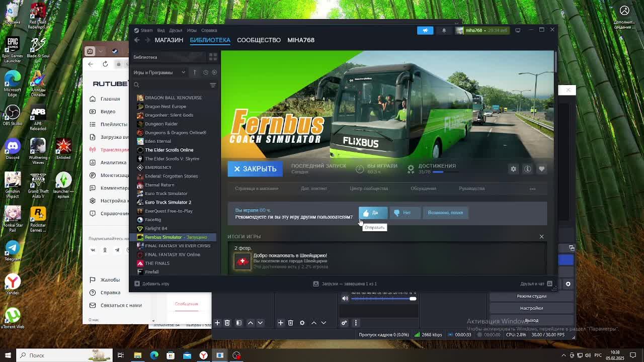Screen dimensions: 644x362
Task: Choose Возможно, позже for the review prompt
Action: click(x=445, y=213)
